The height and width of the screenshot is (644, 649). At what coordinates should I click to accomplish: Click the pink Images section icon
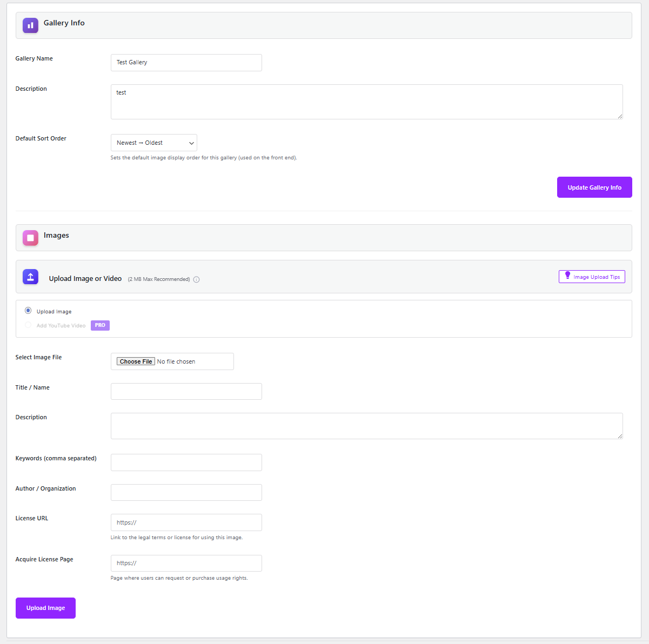(30, 238)
